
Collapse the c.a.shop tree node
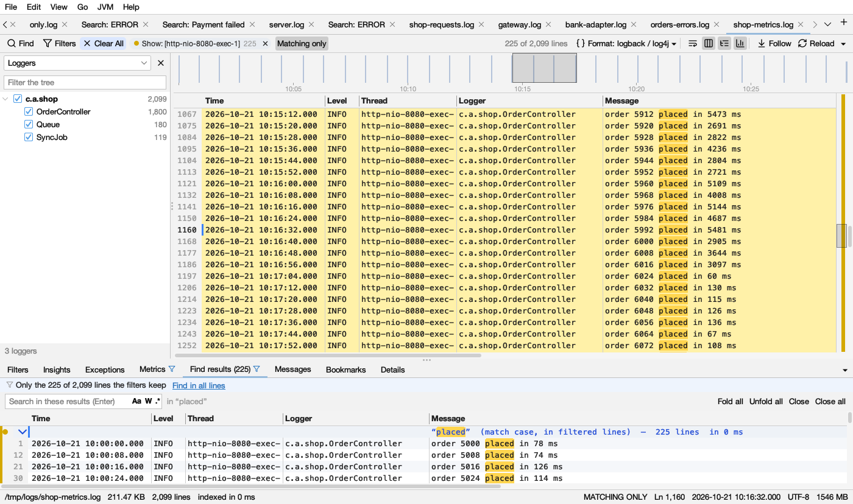tap(6, 99)
